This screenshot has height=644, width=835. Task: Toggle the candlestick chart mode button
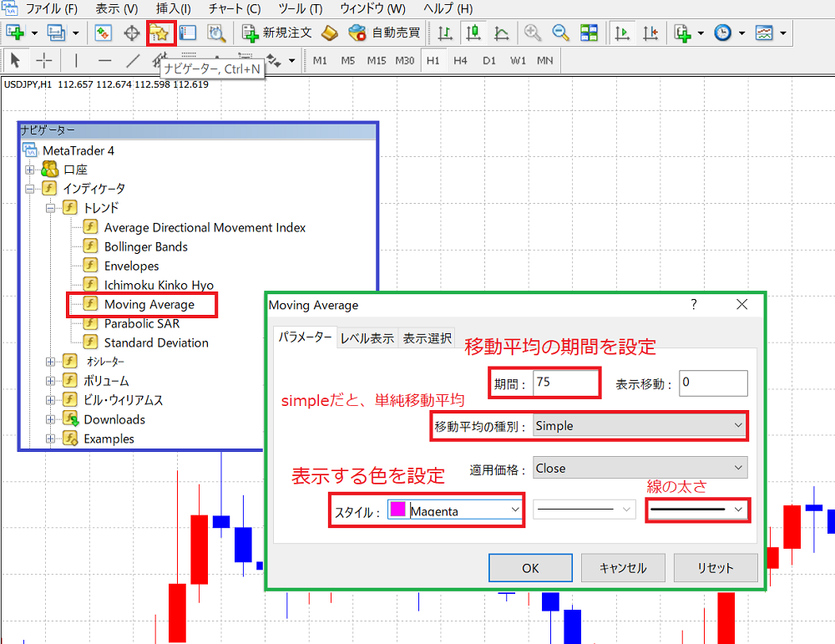(x=473, y=33)
